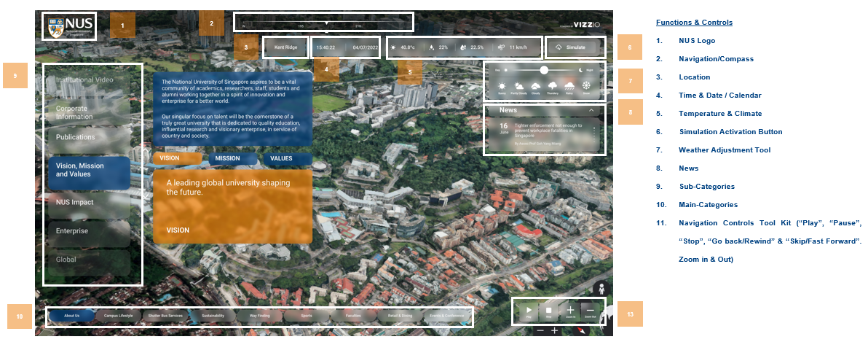Image resolution: width=868 pixels, height=342 pixels.
Task: Open the Kent Ridge location selector
Action: pos(285,47)
